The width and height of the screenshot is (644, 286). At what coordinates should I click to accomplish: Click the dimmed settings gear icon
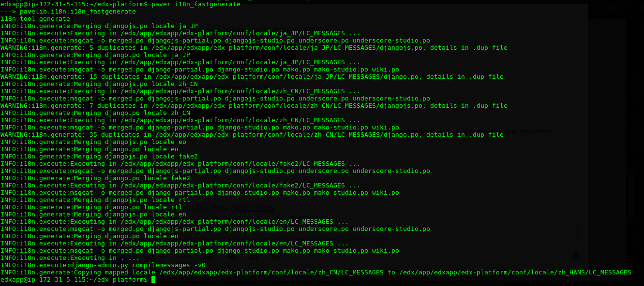pos(614,8)
